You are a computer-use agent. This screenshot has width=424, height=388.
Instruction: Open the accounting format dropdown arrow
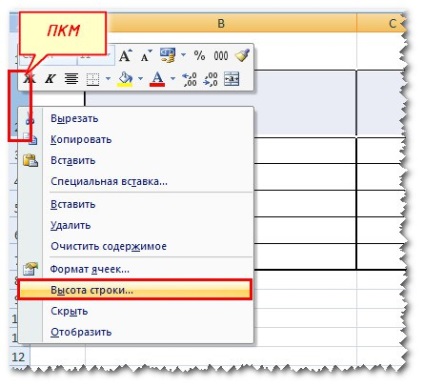coord(183,54)
